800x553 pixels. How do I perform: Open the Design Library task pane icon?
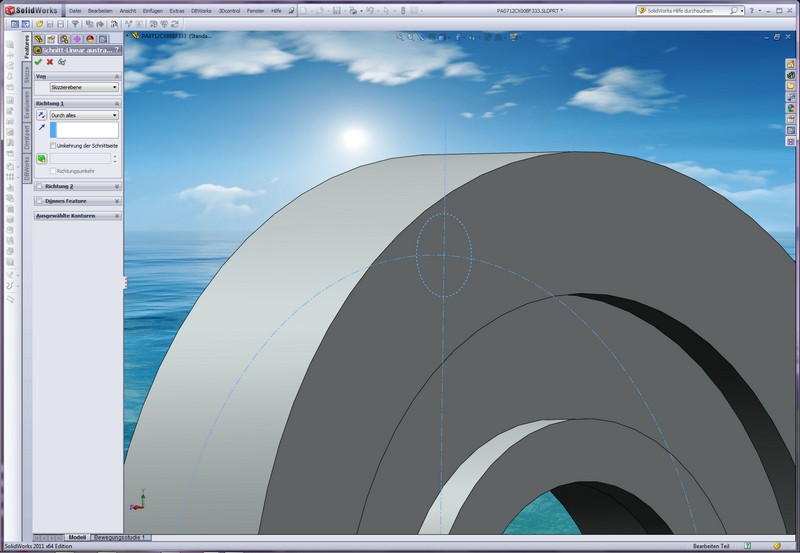790,75
